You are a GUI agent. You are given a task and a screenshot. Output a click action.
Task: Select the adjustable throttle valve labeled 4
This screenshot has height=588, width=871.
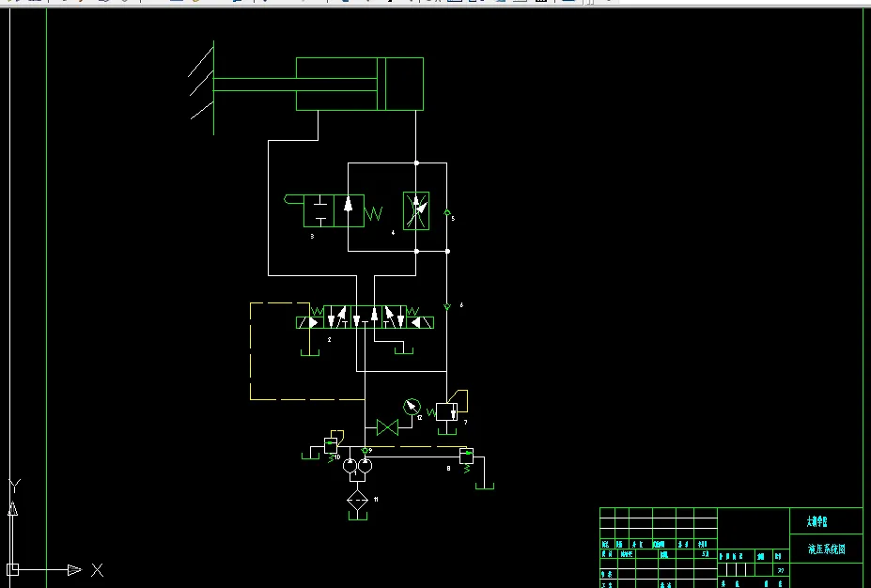coord(416,210)
